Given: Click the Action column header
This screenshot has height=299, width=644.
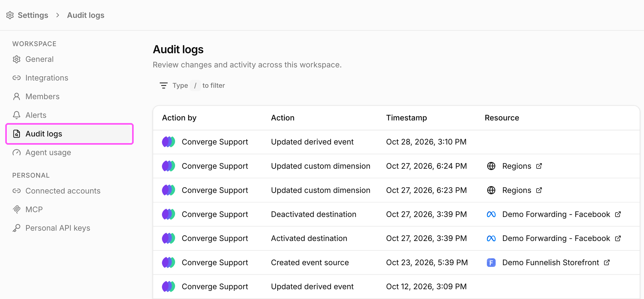Looking at the screenshot, I should point(282,118).
